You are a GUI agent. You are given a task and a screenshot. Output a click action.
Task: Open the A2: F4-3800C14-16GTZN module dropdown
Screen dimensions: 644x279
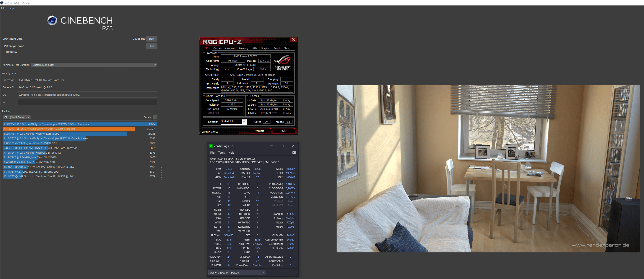pos(237,273)
